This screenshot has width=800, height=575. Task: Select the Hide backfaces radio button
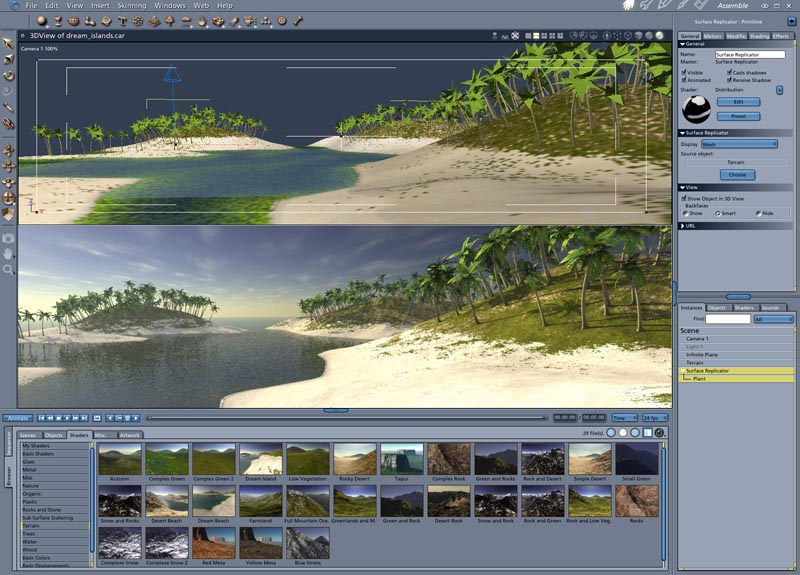758,213
